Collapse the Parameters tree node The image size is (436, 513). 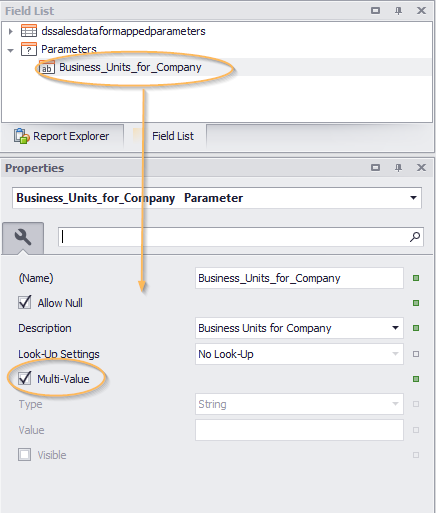(11, 50)
